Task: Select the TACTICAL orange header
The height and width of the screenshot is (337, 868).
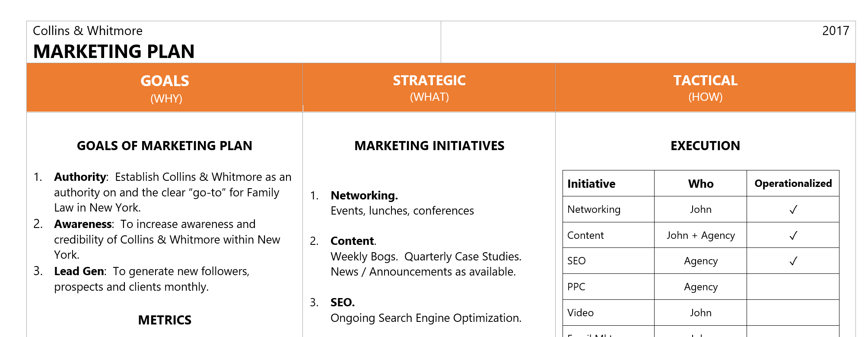Action: (x=705, y=87)
